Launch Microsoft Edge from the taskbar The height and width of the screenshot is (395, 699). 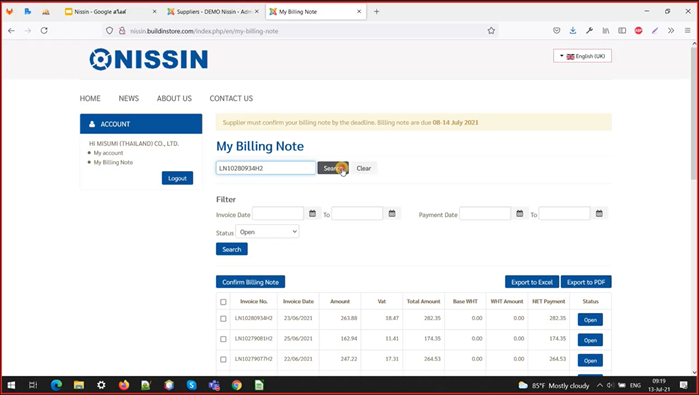(x=56, y=385)
